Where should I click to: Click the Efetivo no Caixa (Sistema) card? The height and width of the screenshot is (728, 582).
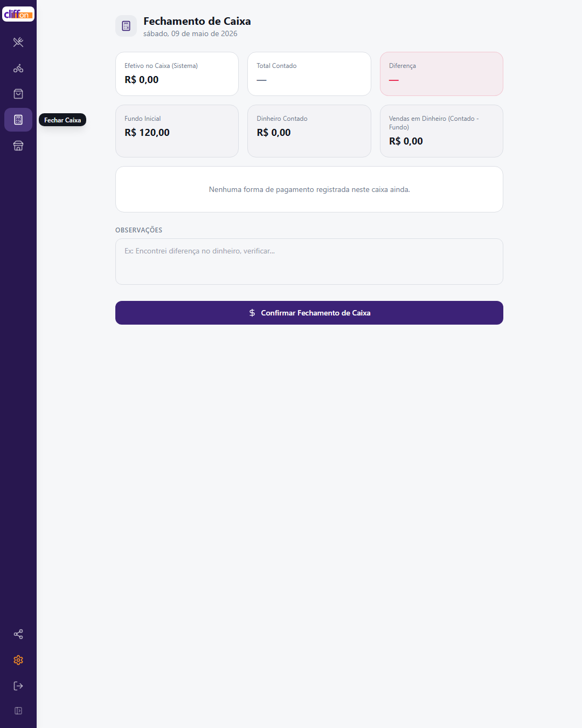pyautogui.click(x=177, y=74)
